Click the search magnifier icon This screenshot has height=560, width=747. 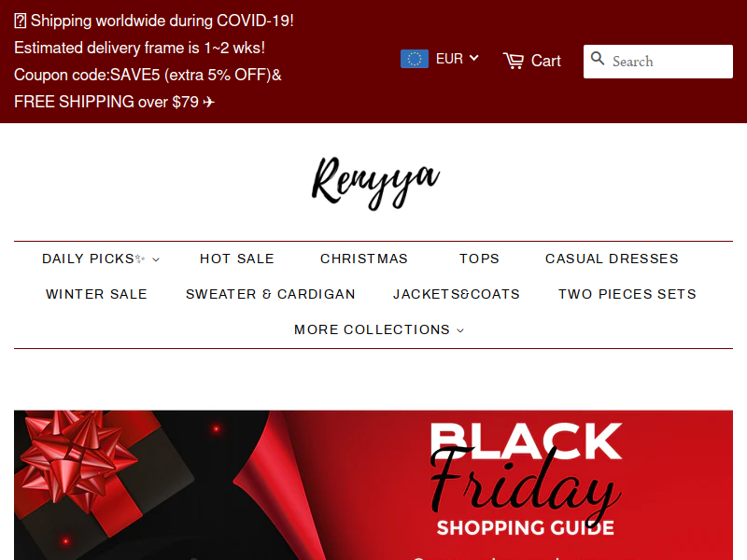[x=598, y=59]
